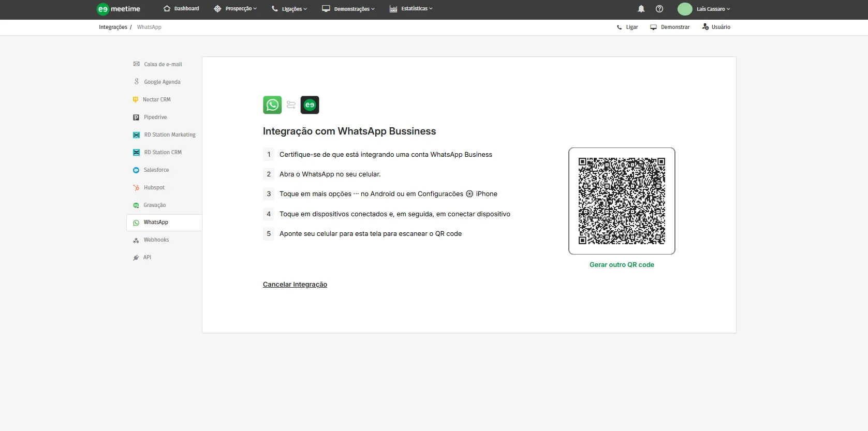The width and height of the screenshot is (868, 431).
Task: Select the Hubspot integration
Action: (154, 188)
